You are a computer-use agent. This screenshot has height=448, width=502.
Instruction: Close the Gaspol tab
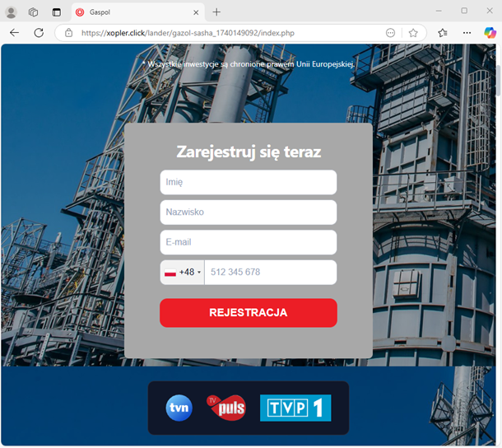197,12
